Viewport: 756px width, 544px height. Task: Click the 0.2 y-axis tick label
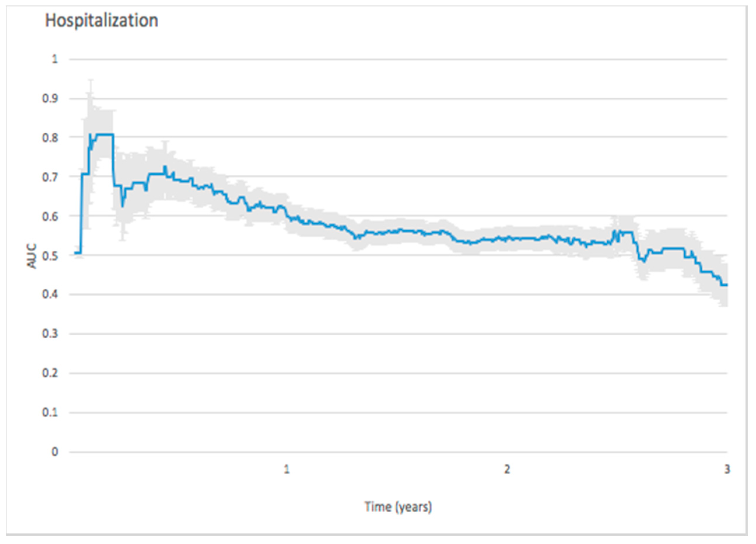[50, 373]
